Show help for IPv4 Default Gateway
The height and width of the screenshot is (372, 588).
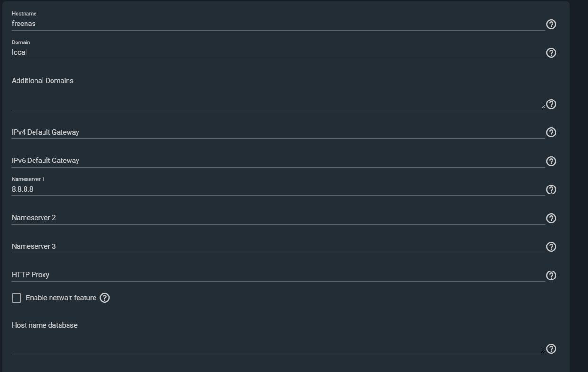pos(551,133)
